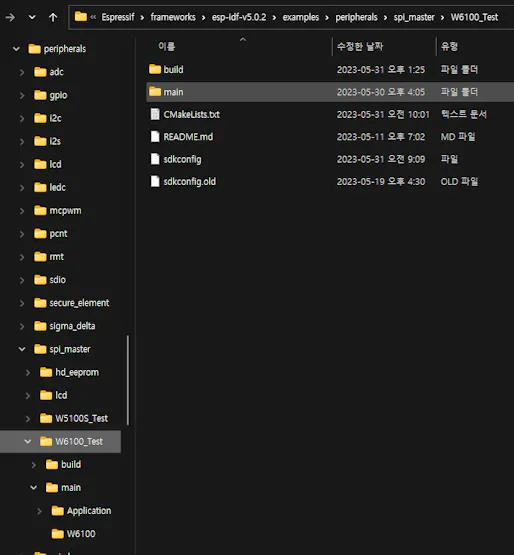Click the README.md file name

tap(188, 137)
